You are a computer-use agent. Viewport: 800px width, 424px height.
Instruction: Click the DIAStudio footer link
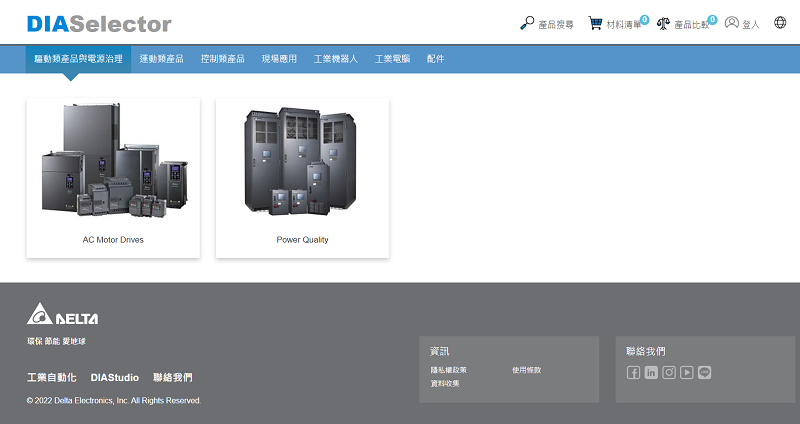click(114, 378)
